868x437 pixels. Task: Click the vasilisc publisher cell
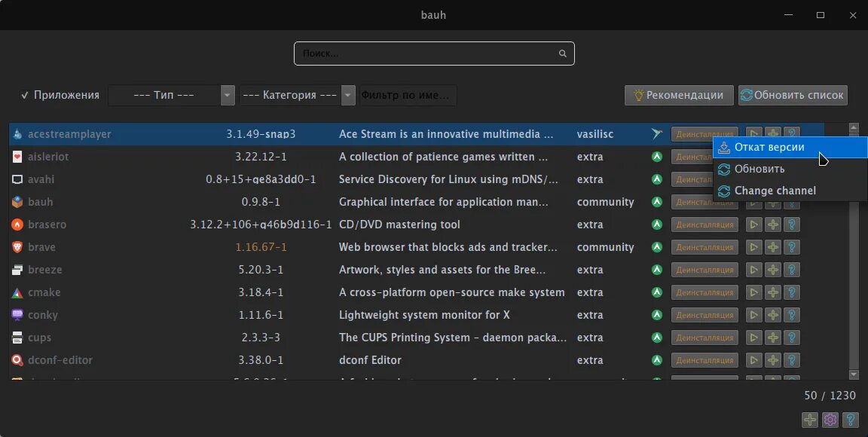tap(594, 134)
